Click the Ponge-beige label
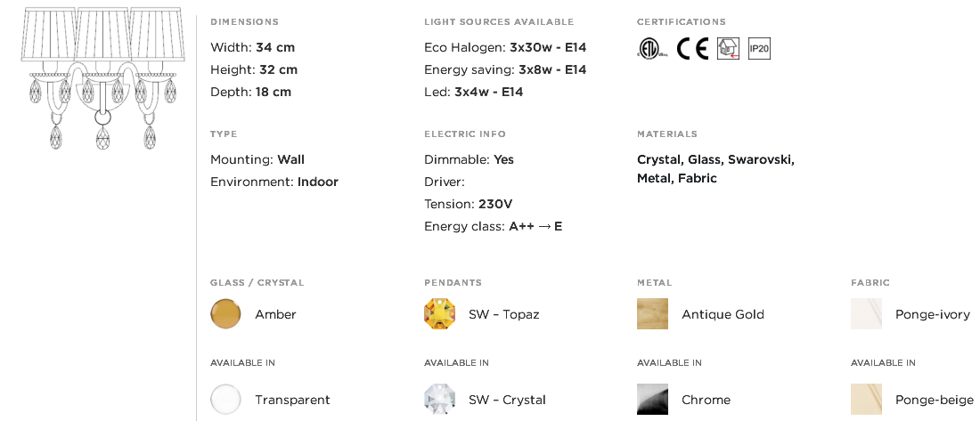 935,400
